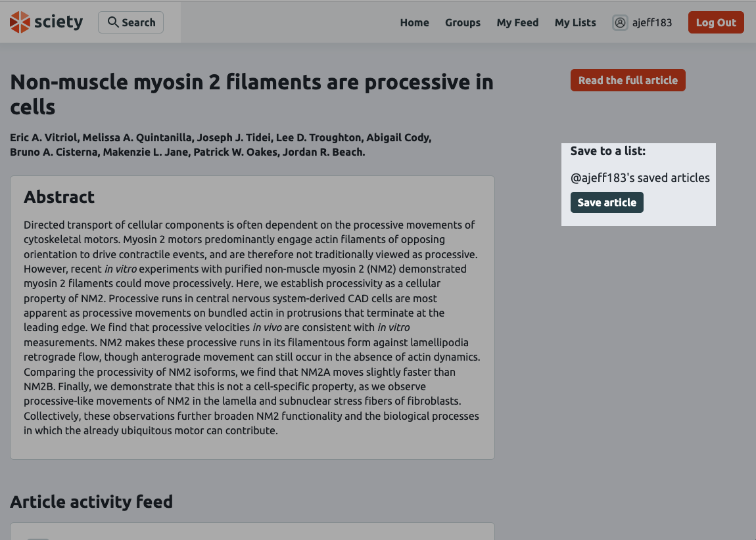Click inside the abstract paragraph text

tap(252, 327)
